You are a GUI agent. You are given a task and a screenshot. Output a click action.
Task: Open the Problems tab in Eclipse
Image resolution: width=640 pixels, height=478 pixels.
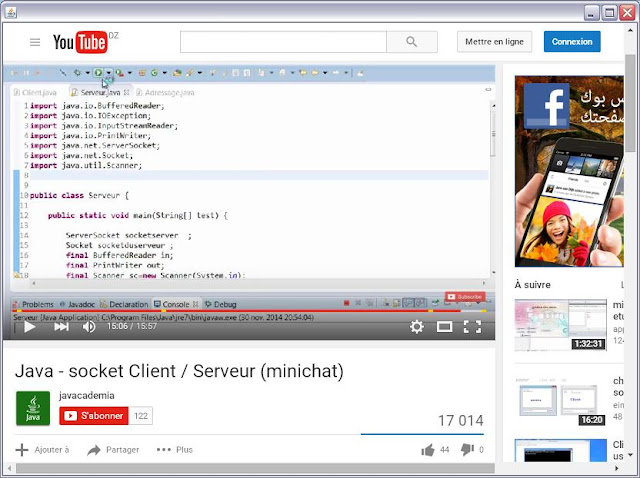pos(33,304)
